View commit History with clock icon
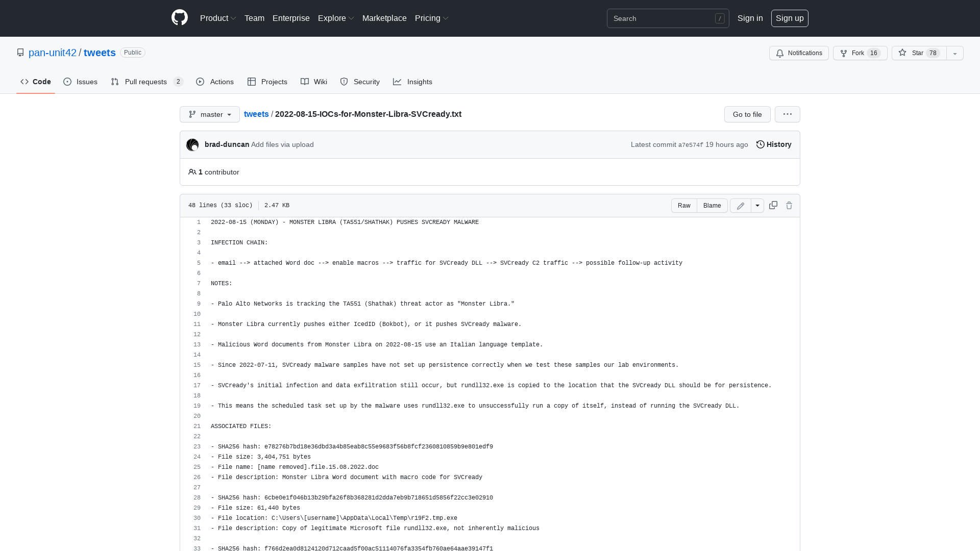The image size is (980, 551). pos(773,144)
